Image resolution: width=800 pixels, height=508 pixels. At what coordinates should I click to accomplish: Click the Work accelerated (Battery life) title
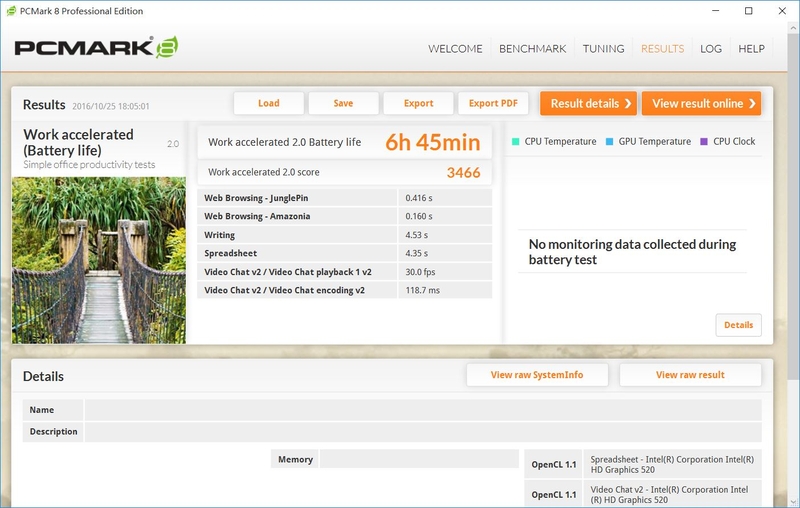(x=78, y=142)
